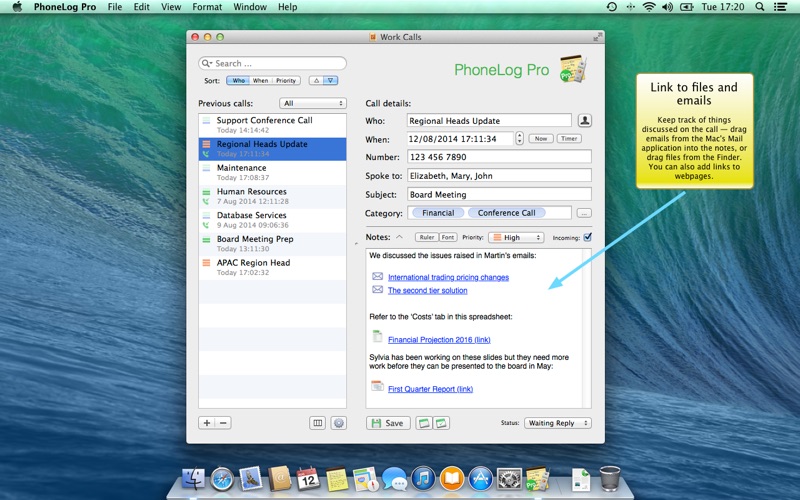This screenshot has height=500, width=800.
Task: Click the Now button beside When
Action: [x=541, y=138]
